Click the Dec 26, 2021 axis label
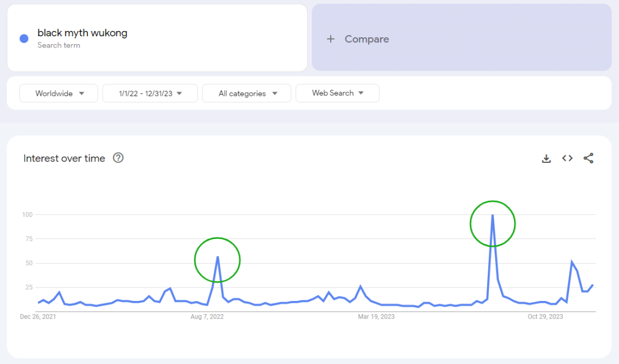 tap(38, 316)
